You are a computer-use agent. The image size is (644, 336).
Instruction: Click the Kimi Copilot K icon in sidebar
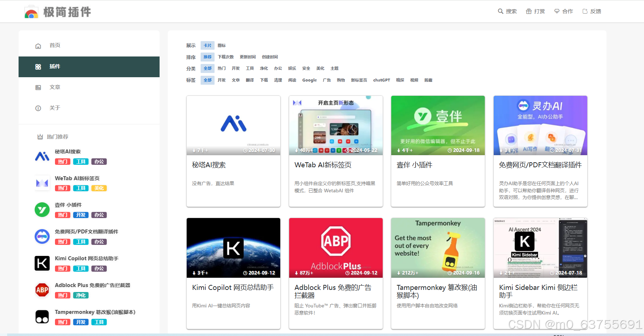pyautogui.click(x=42, y=263)
